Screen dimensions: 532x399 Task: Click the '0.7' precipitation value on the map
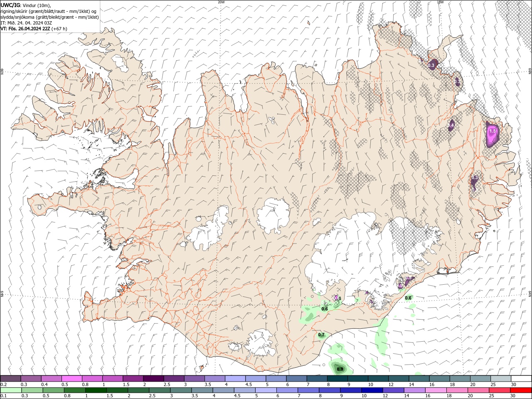click(x=321, y=335)
